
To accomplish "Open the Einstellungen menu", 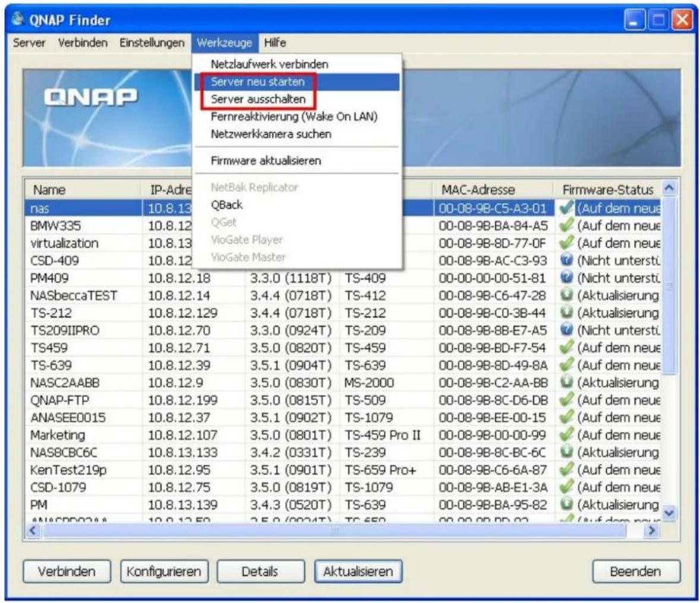I will (x=152, y=43).
